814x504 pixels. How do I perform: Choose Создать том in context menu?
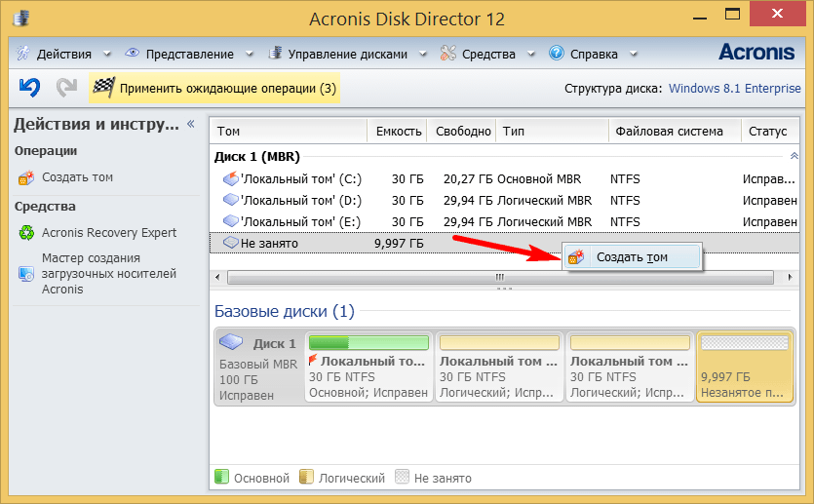[632, 257]
